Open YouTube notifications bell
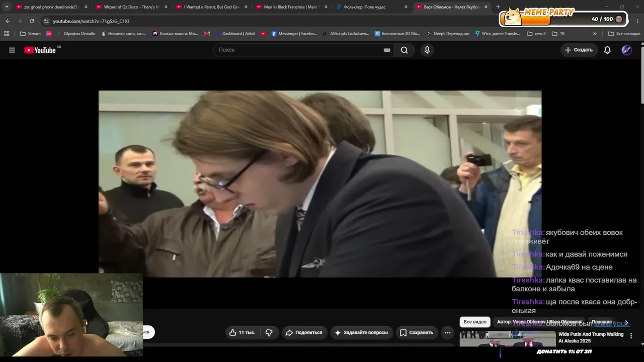Viewport: 644px width, 362px height. [x=607, y=50]
